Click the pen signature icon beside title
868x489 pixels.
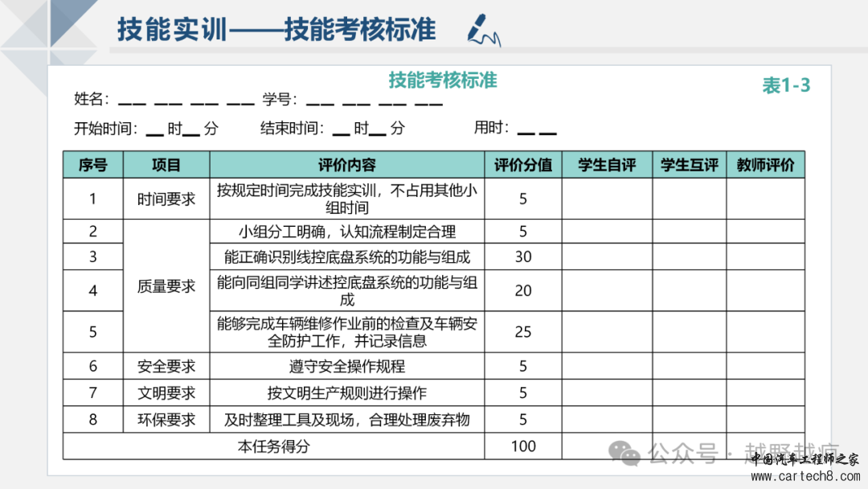484,29
